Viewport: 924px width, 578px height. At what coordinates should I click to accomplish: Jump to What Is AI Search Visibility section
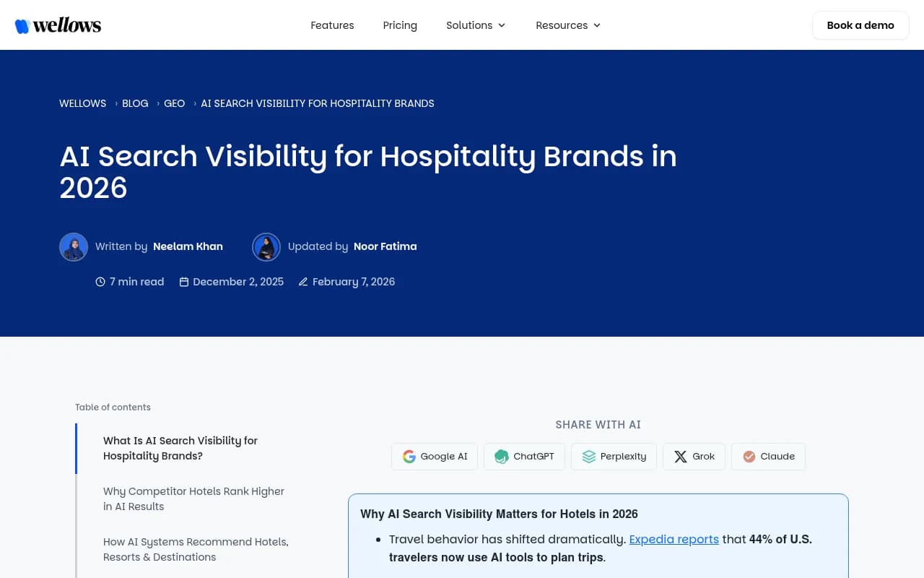click(180, 448)
